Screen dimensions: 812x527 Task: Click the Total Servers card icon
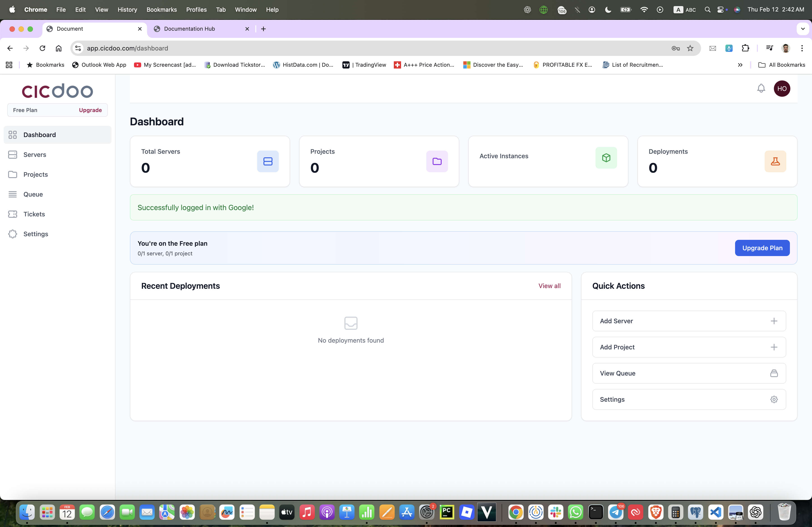tap(268, 161)
